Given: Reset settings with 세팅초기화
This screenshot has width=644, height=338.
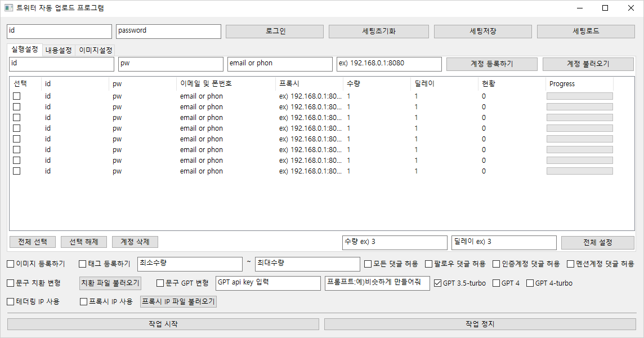Looking at the screenshot, I should (379, 32).
